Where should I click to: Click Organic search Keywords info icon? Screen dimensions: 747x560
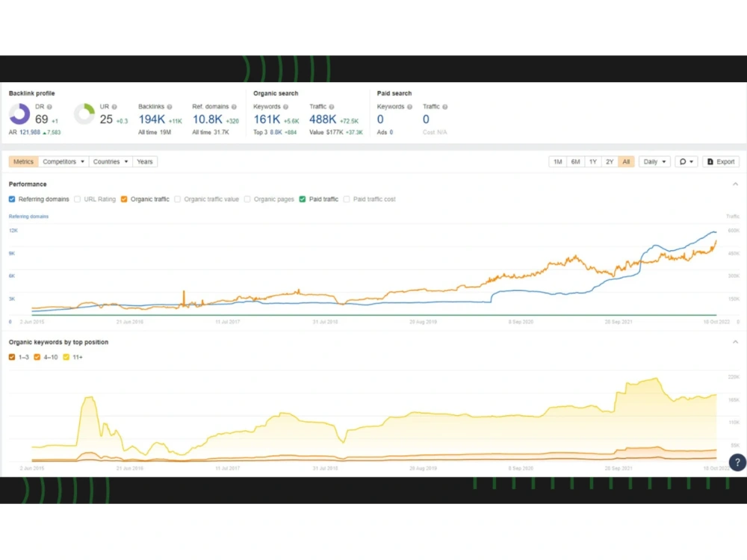pyautogui.click(x=286, y=107)
